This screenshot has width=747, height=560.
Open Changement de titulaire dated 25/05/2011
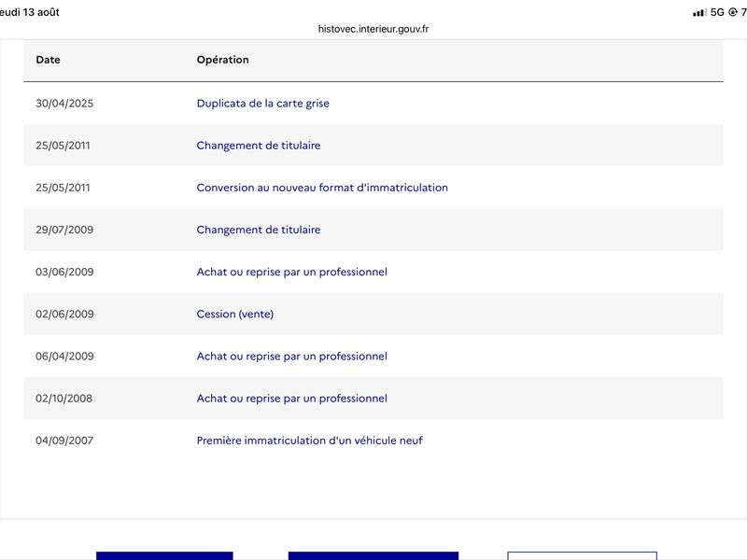259,146
